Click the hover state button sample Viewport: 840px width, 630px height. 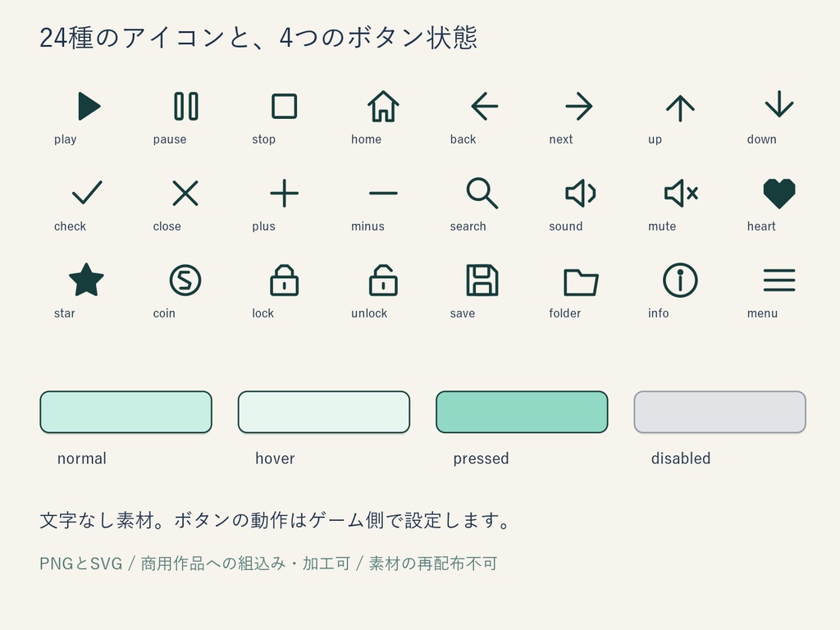click(324, 412)
